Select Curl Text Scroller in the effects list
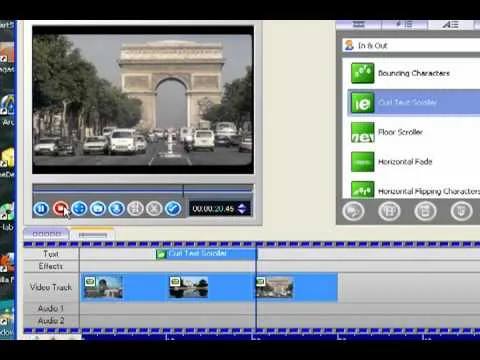The image size is (480, 360). [414, 102]
